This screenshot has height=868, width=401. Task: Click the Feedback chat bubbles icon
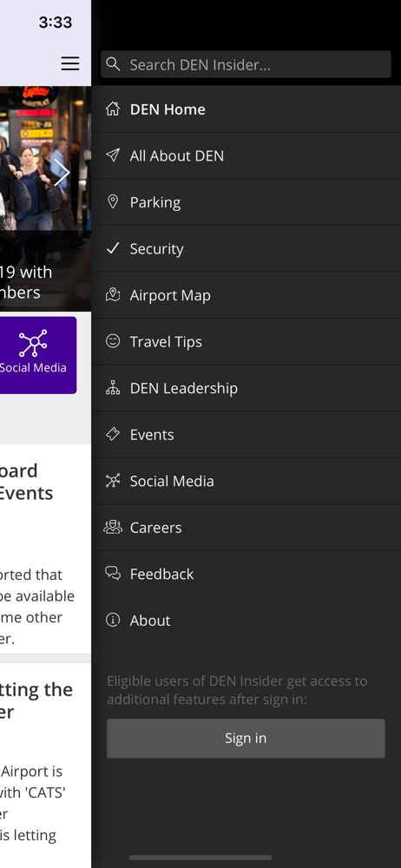tap(113, 574)
